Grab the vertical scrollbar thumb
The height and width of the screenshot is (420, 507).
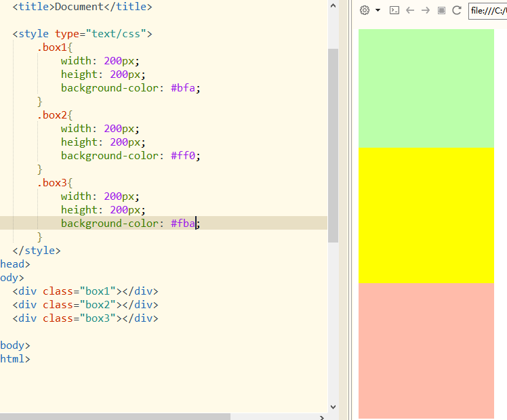tap(333, 146)
